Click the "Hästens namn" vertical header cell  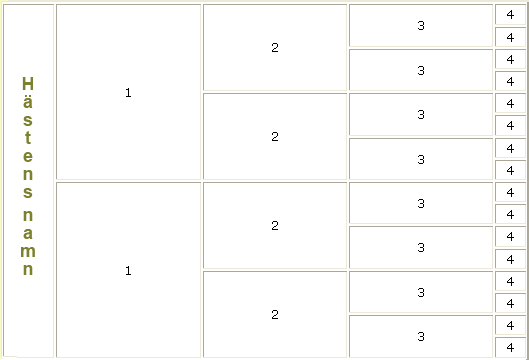(x=28, y=181)
